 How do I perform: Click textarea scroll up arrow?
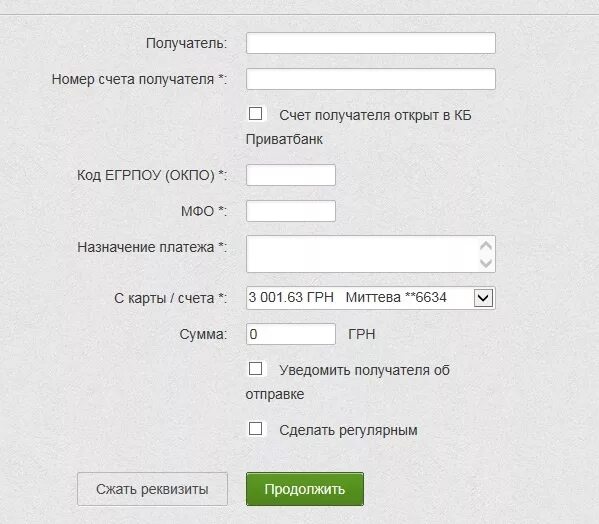tap(486, 246)
